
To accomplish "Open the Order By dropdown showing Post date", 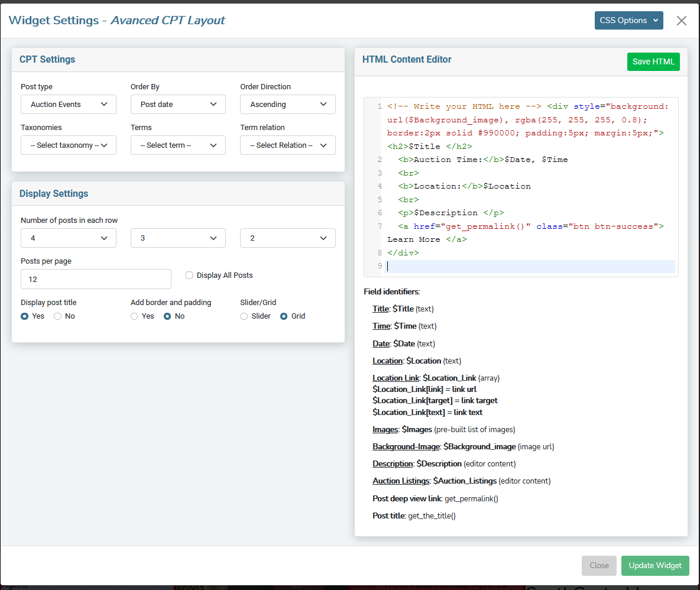I will coord(178,105).
